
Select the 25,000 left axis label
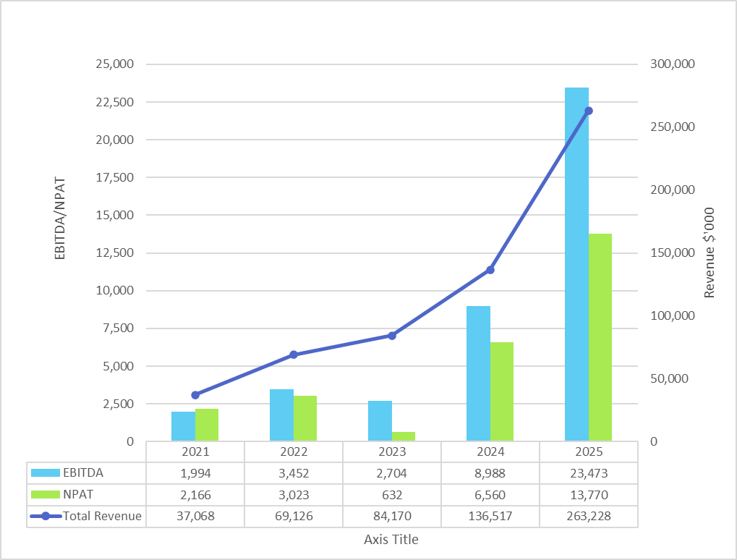coord(114,64)
